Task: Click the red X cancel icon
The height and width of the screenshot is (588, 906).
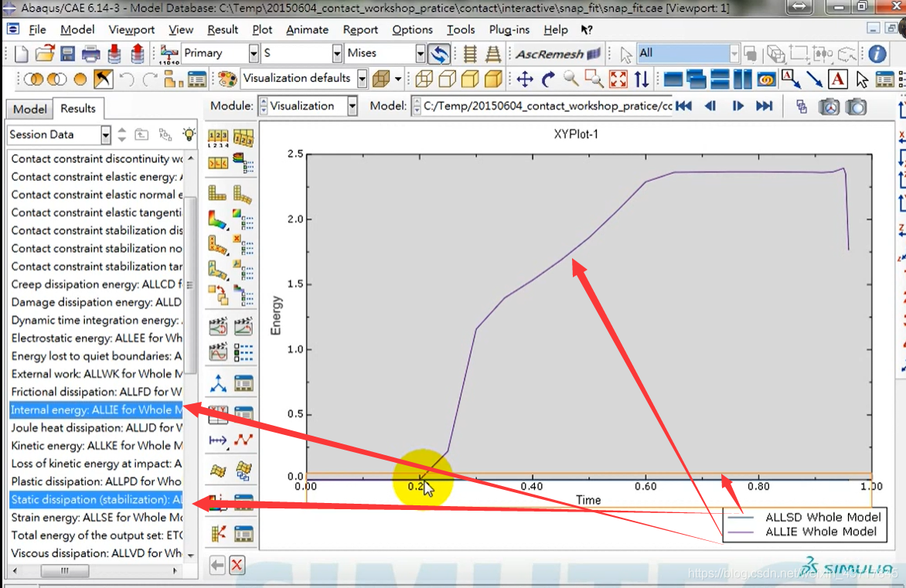Action: pyautogui.click(x=237, y=565)
